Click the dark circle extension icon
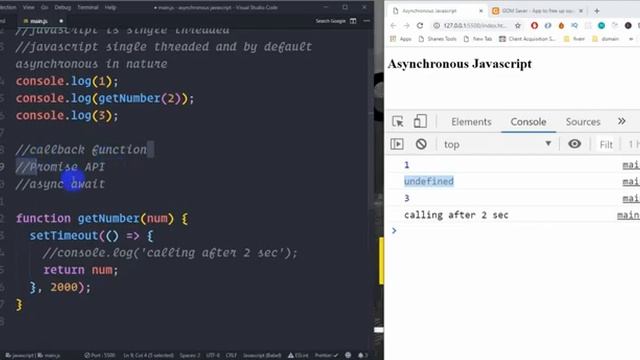The image size is (640, 360). 628,25
